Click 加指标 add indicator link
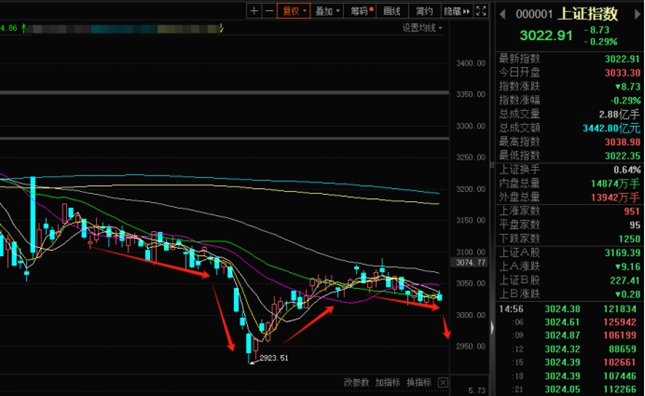Image resolution: width=645 pixels, height=396 pixels. coord(387,382)
